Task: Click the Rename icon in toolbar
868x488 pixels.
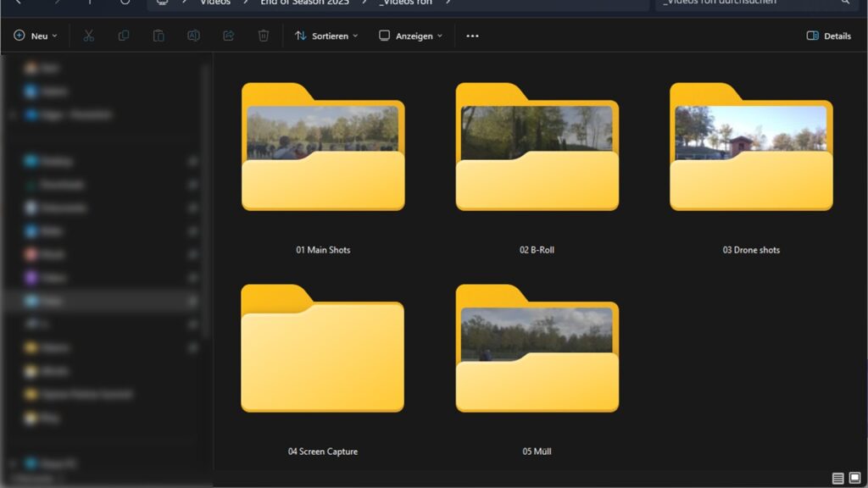Action: pyautogui.click(x=193, y=36)
